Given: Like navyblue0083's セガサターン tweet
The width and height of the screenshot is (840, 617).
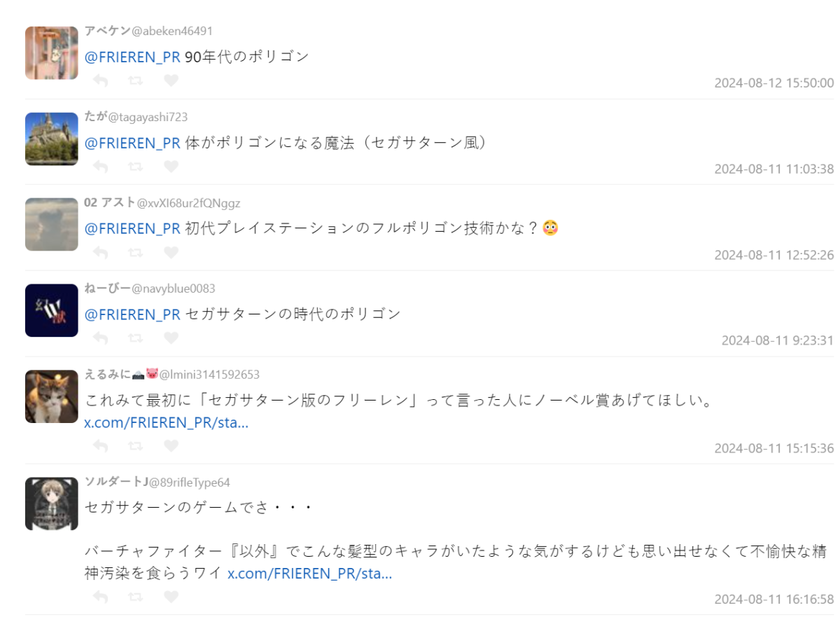Looking at the screenshot, I should pyautogui.click(x=171, y=338).
